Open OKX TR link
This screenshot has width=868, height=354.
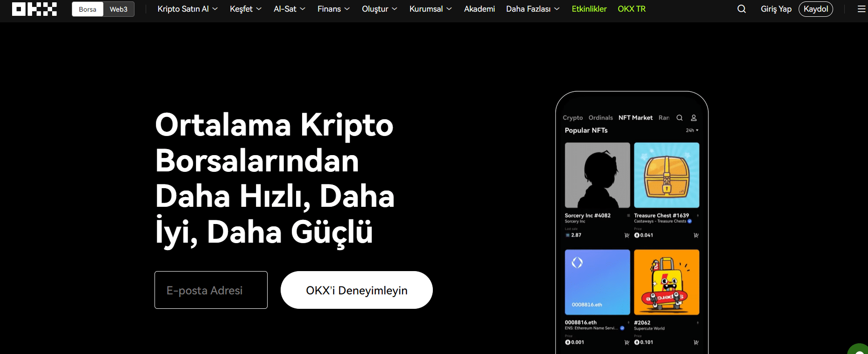pos(632,9)
